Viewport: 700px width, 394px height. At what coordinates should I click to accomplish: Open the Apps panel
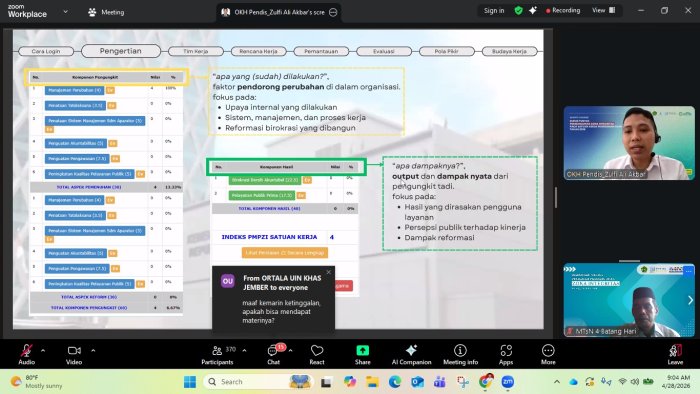(x=506, y=355)
